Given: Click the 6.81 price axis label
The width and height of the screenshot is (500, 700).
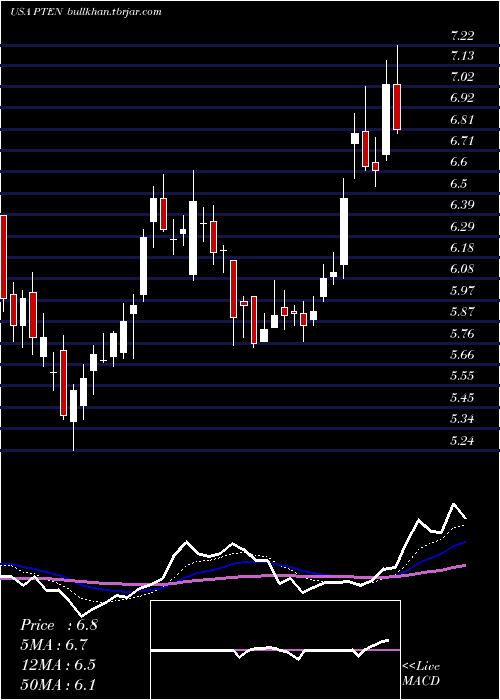Looking at the screenshot, I should click(462, 120).
